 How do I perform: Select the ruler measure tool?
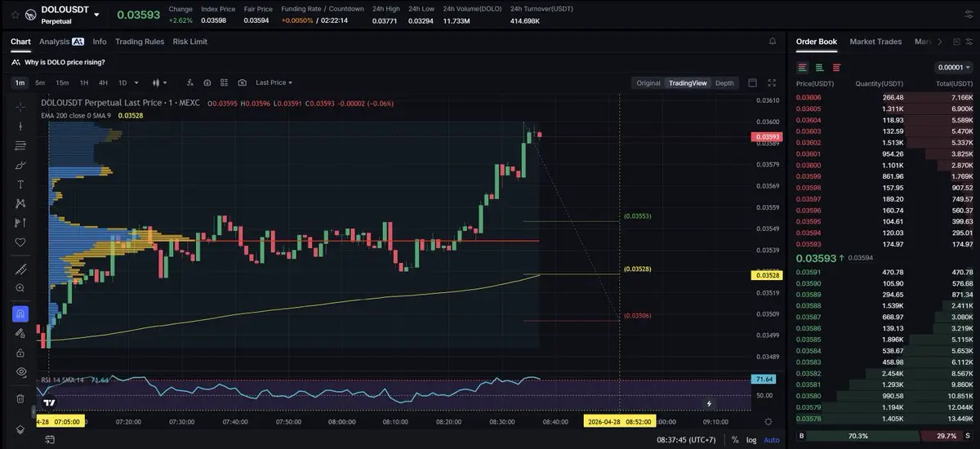tap(20, 269)
